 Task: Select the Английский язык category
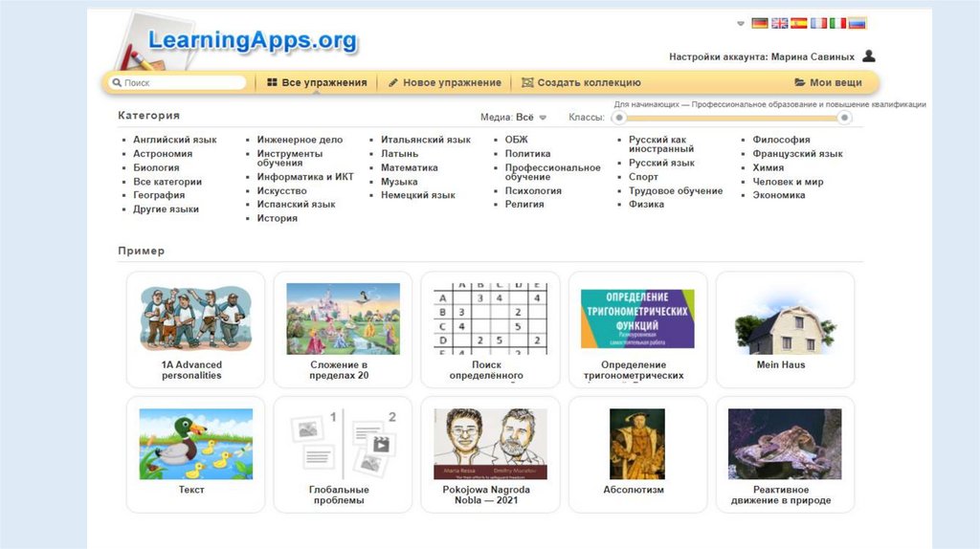coord(175,140)
